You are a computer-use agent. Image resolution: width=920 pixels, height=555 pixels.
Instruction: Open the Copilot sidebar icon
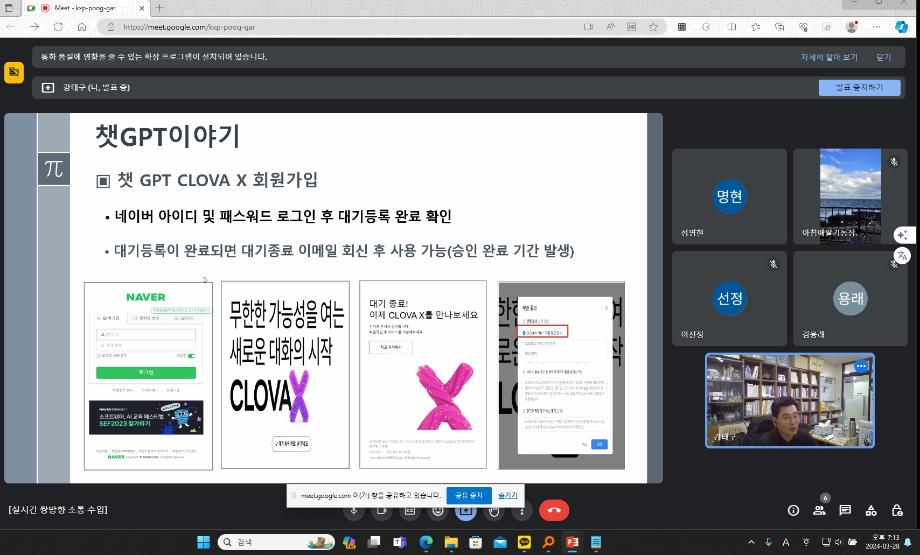902,27
